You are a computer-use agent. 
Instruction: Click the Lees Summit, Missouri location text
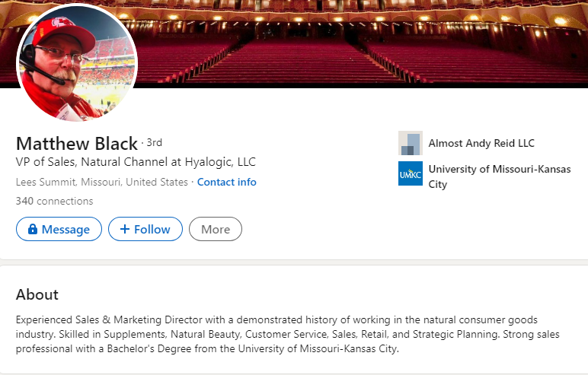tap(101, 182)
